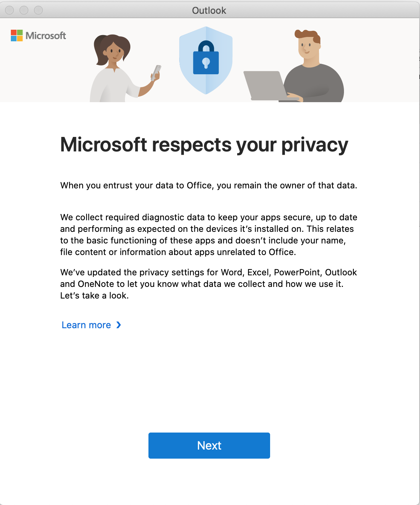Click the dark blue padlock icon

click(206, 57)
